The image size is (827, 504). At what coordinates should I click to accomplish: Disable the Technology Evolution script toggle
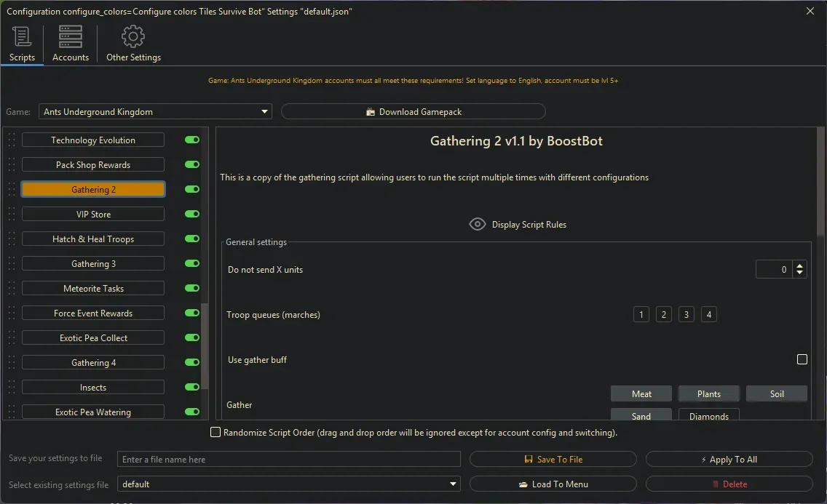click(192, 140)
